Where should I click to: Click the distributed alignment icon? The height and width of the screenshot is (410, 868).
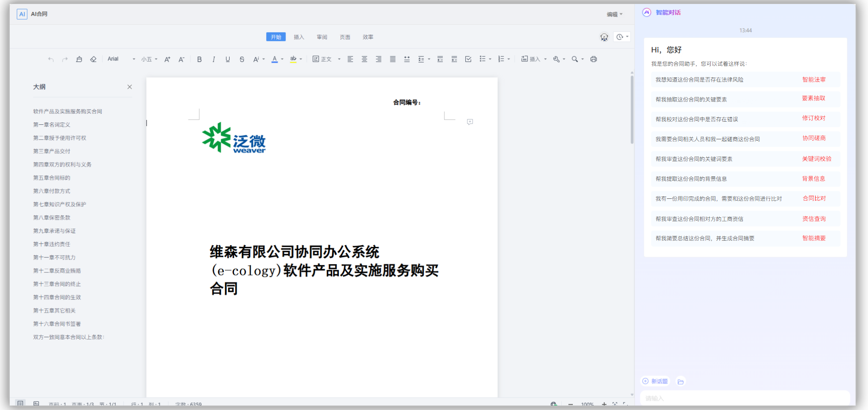point(407,59)
